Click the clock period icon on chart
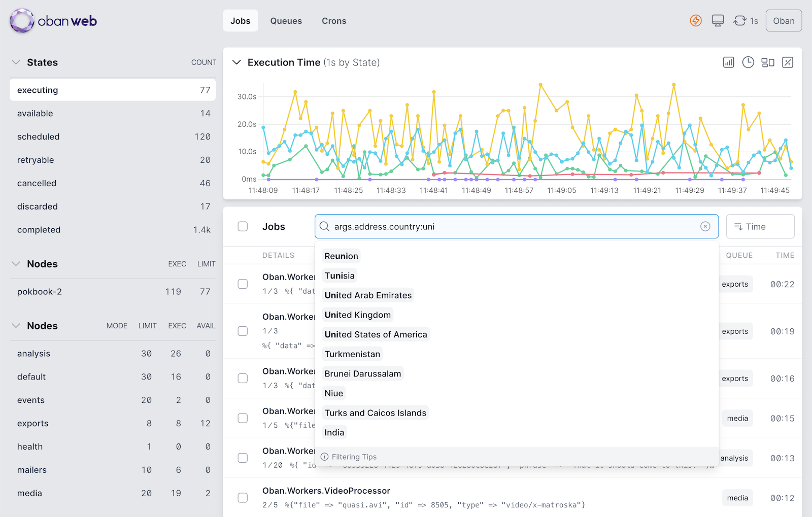The width and height of the screenshot is (812, 517). point(748,62)
